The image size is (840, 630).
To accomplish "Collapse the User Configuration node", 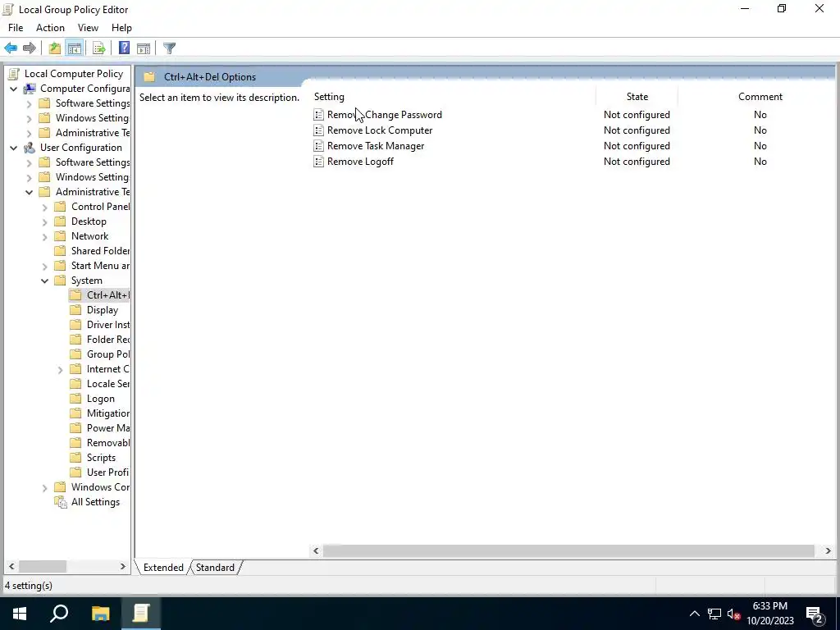I will pyautogui.click(x=13, y=148).
